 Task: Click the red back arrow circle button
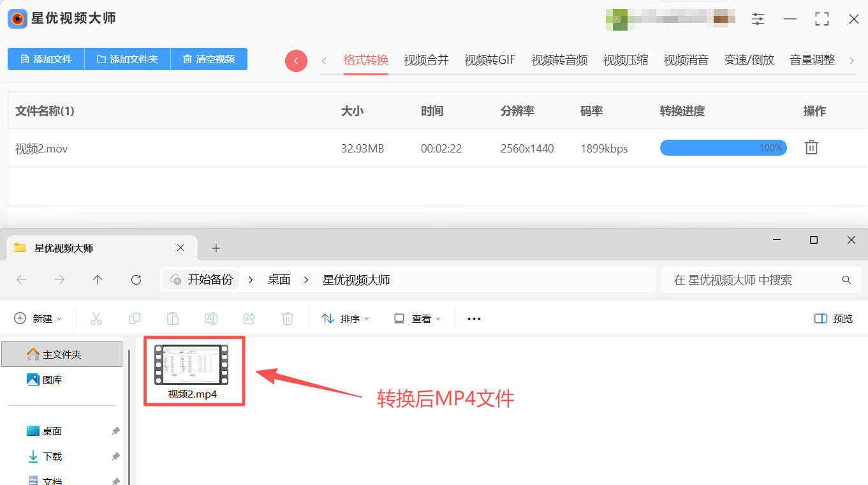click(296, 61)
